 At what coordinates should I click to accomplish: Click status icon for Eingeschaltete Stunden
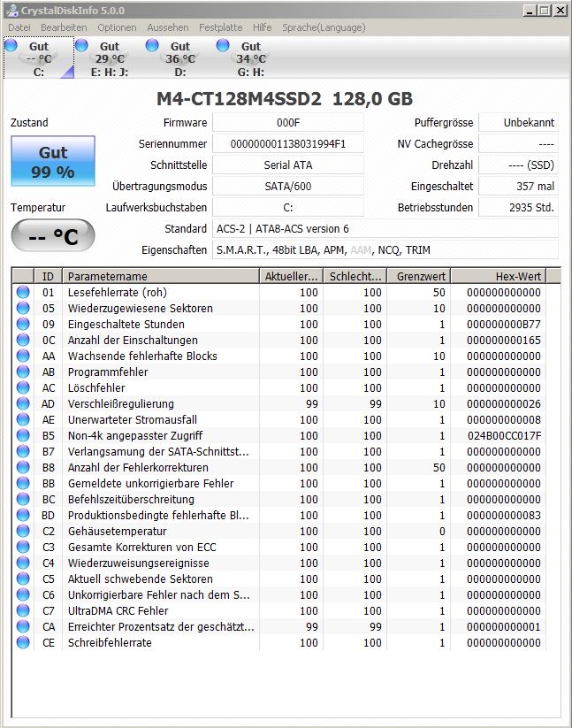23,324
